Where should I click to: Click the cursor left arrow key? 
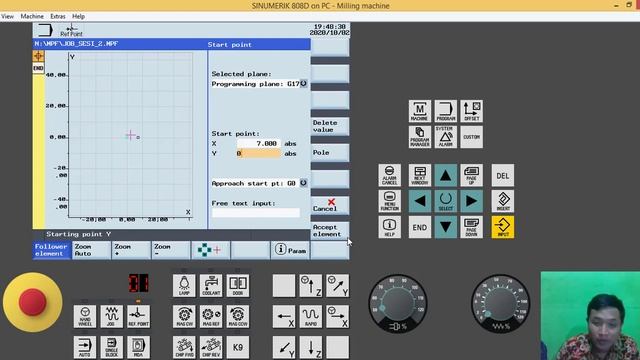[420, 201]
